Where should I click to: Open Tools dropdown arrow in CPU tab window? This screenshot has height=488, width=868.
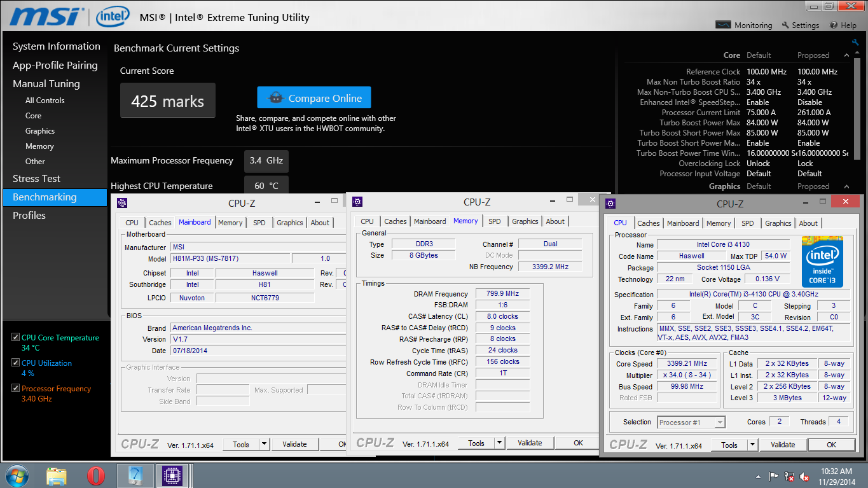[x=752, y=445]
